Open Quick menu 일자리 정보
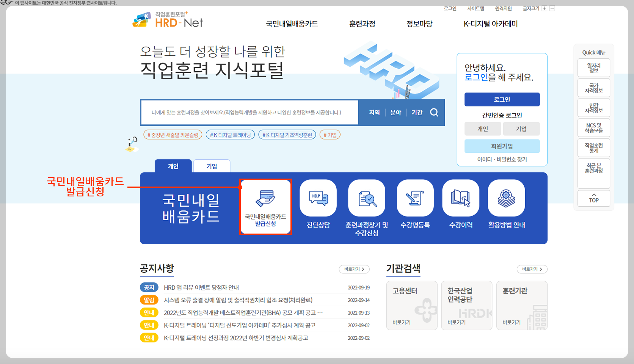The height and width of the screenshot is (364, 634). coord(594,68)
